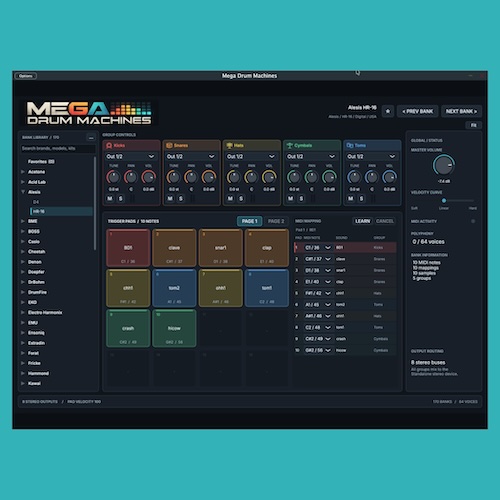Switch to PAGE 2 of trigger pads
This screenshot has width=500, height=500.
pos(276,221)
